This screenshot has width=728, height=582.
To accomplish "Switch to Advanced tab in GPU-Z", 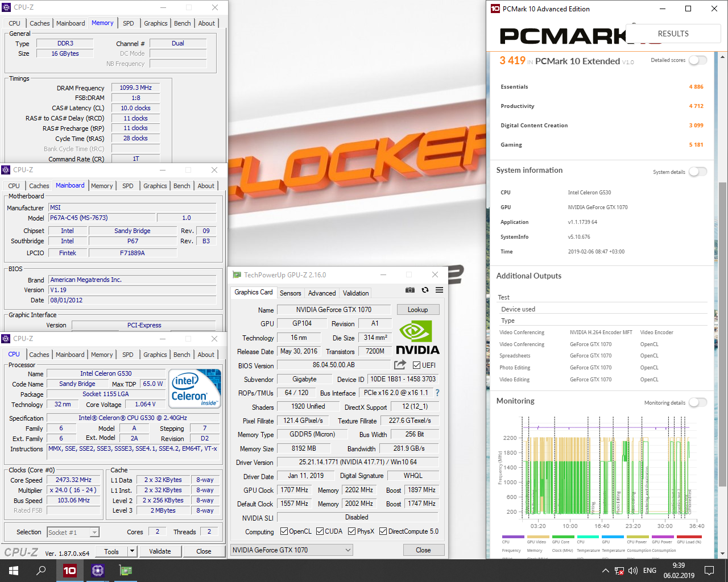I will click(x=322, y=293).
